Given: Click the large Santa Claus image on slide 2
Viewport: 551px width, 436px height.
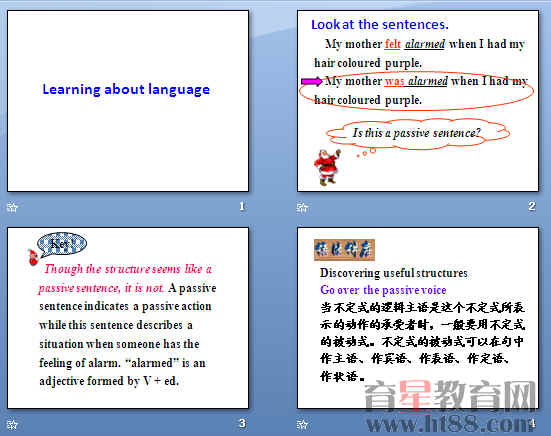Looking at the screenshot, I should coord(327,167).
